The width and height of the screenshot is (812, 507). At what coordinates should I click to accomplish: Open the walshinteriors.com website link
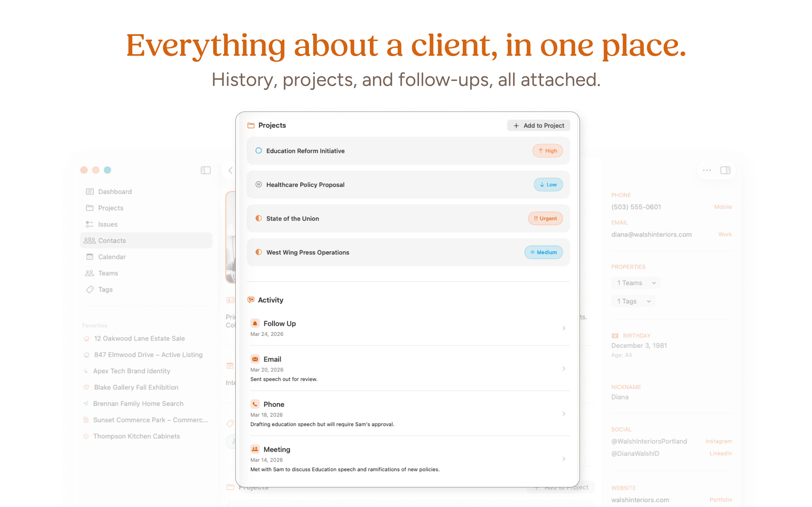(x=640, y=500)
